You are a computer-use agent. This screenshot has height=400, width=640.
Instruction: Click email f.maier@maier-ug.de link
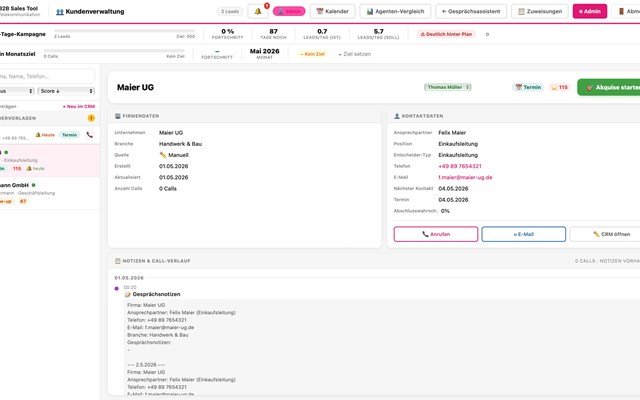point(465,178)
